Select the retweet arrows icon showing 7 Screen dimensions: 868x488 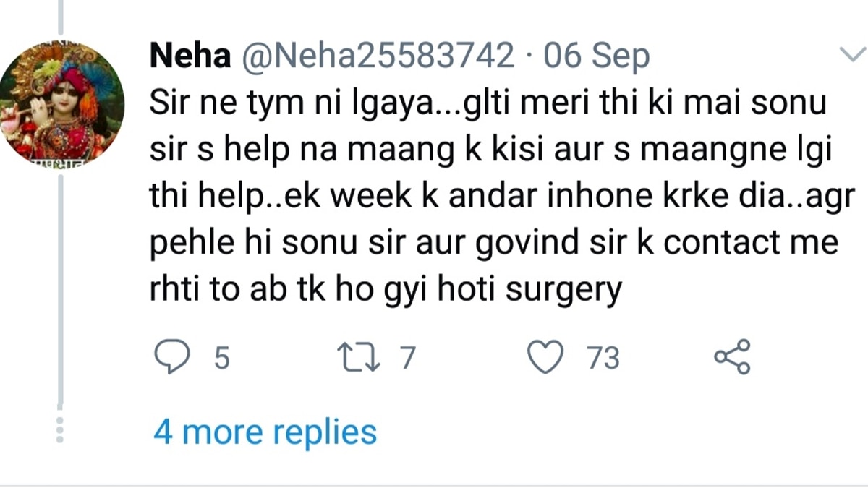[359, 355]
